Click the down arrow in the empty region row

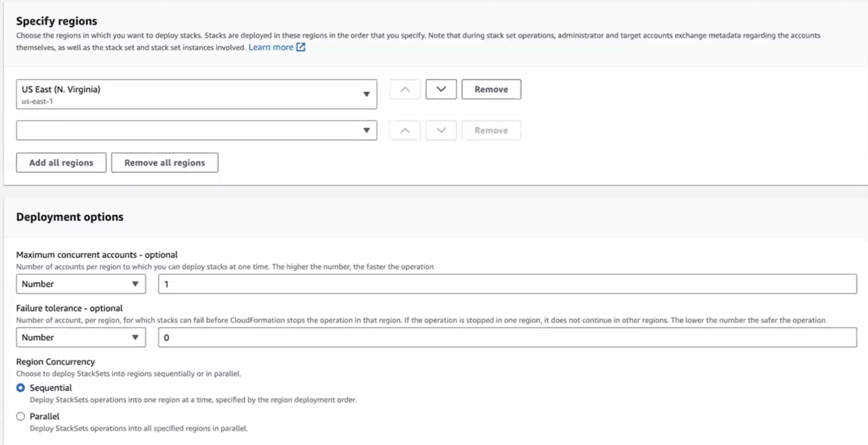click(441, 130)
